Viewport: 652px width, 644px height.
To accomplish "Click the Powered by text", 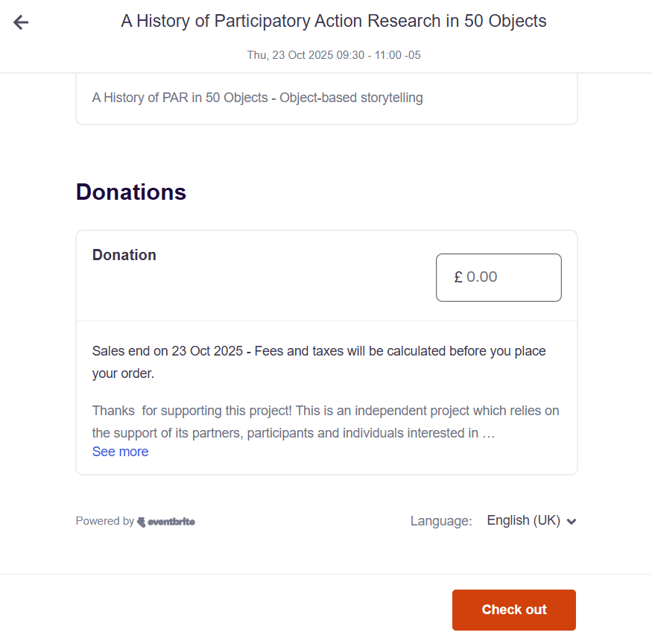I will pos(104,522).
